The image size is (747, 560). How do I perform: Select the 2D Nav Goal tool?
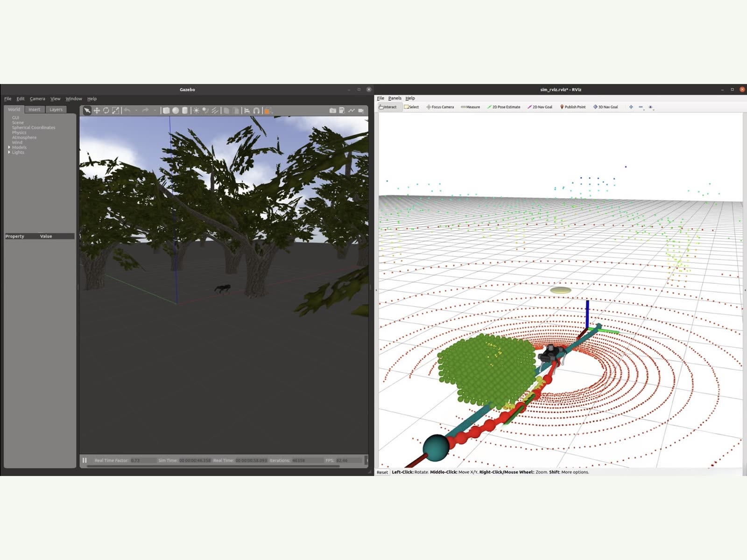[x=540, y=107]
